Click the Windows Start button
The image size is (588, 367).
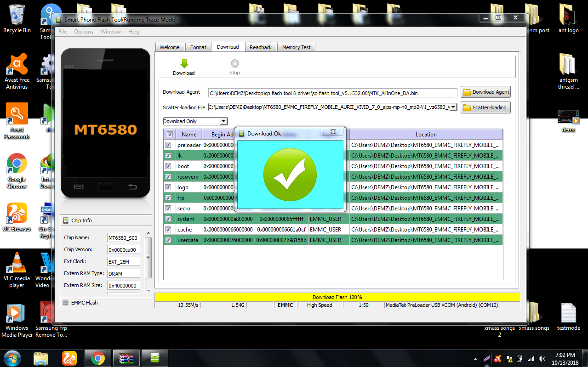coord(12,358)
